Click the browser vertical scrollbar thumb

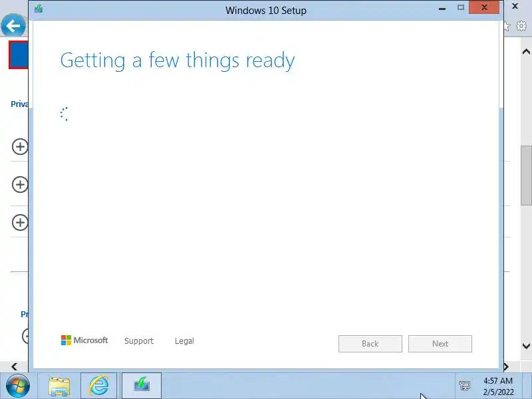pyautogui.click(x=526, y=176)
